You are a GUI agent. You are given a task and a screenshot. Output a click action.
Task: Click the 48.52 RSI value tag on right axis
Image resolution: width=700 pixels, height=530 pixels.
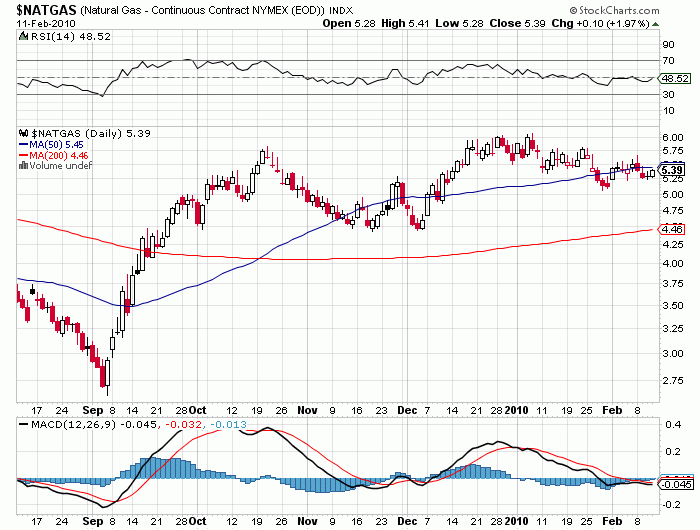coord(676,78)
